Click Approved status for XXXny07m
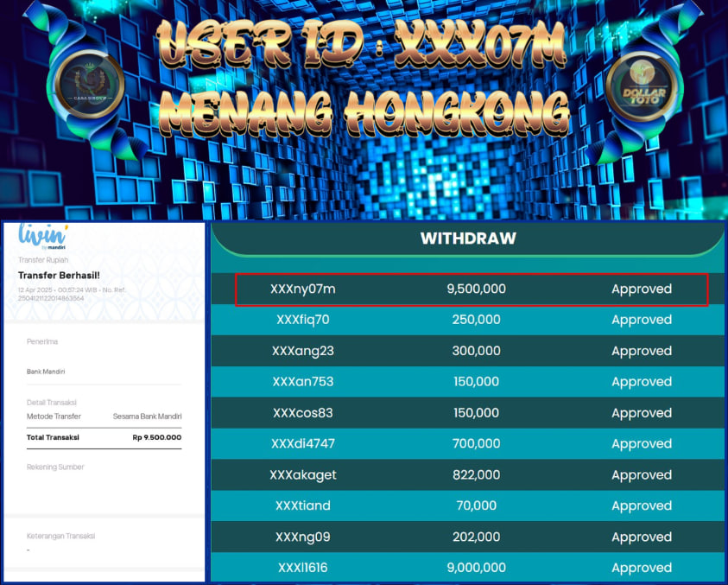Screen dimensions: 728x585 click(641, 289)
